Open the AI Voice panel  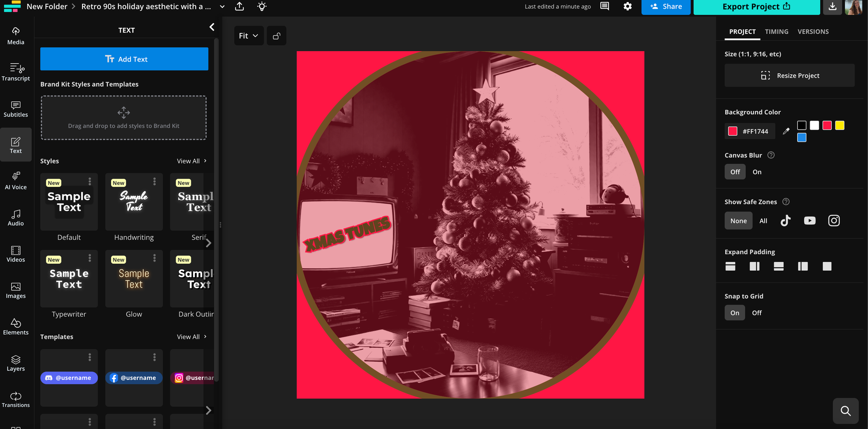click(x=16, y=180)
